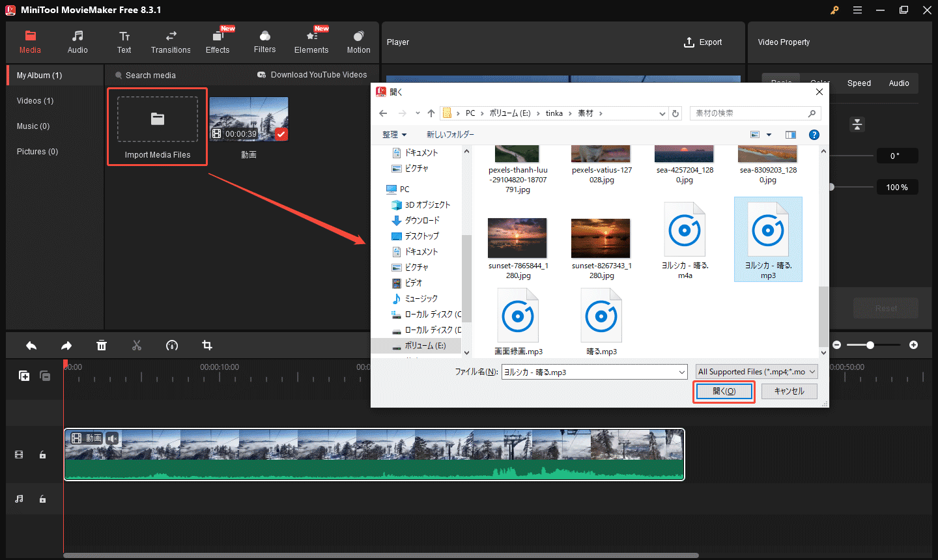Toggle lock on the music track
This screenshot has height=560, width=938.
click(x=42, y=499)
